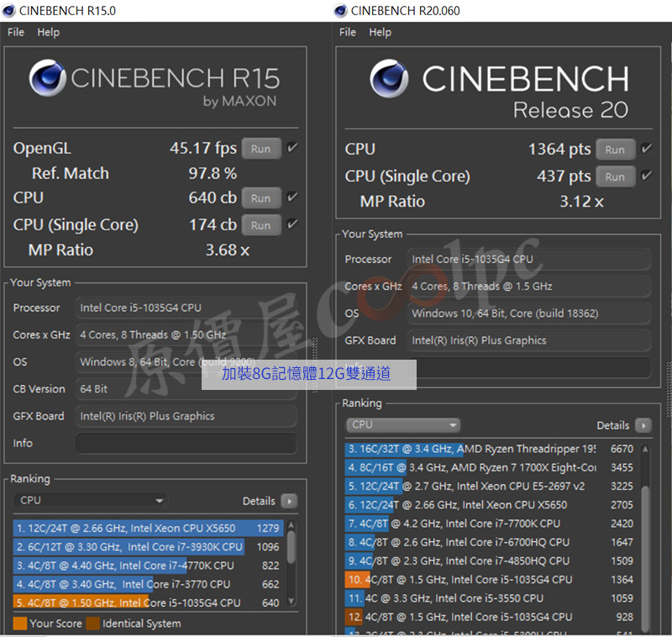Select R20 row '8. 4C/8T' Core i7-6700HQ

tap(491, 542)
